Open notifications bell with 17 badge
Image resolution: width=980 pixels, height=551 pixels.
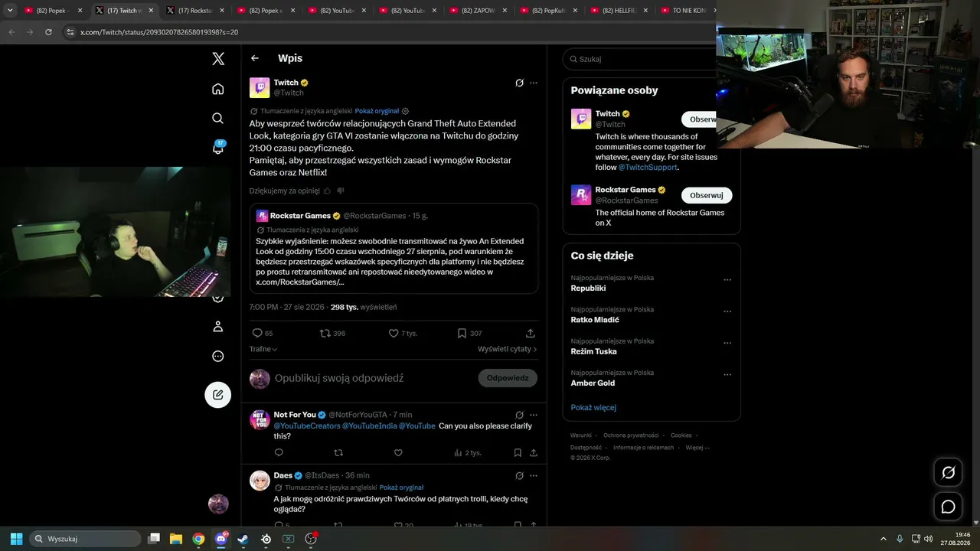coord(218,148)
